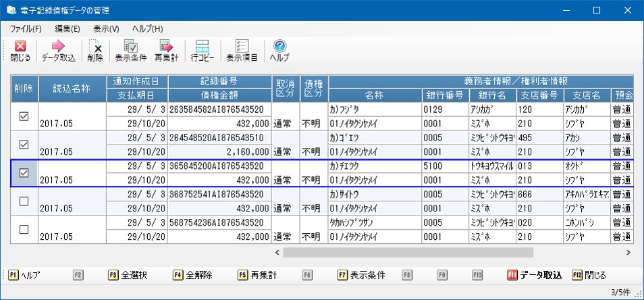
Task: Check delete box for カ)サイトウ row
Action: 24,201
